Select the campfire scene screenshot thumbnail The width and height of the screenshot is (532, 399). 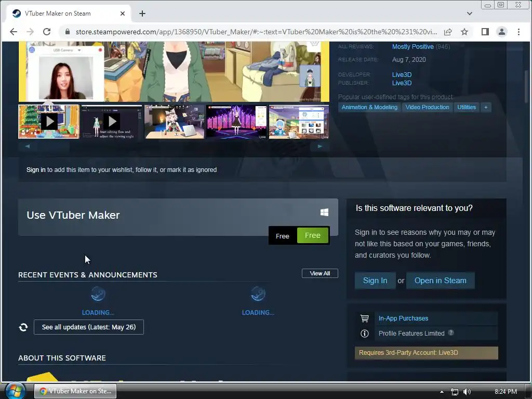pos(175,122)
